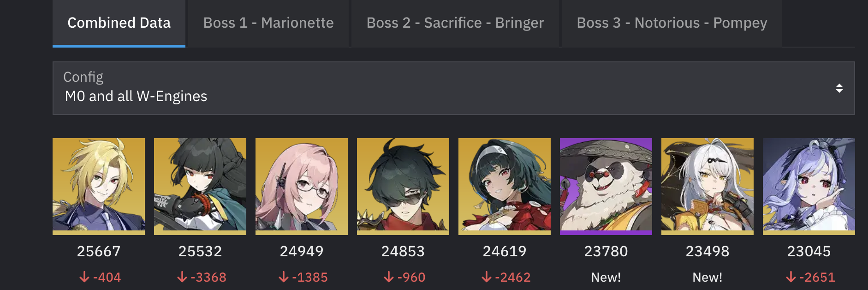This screenshot has height=290, width=868.
Task: Click the pink-haired character with glasses
Action: click(302, 186)
